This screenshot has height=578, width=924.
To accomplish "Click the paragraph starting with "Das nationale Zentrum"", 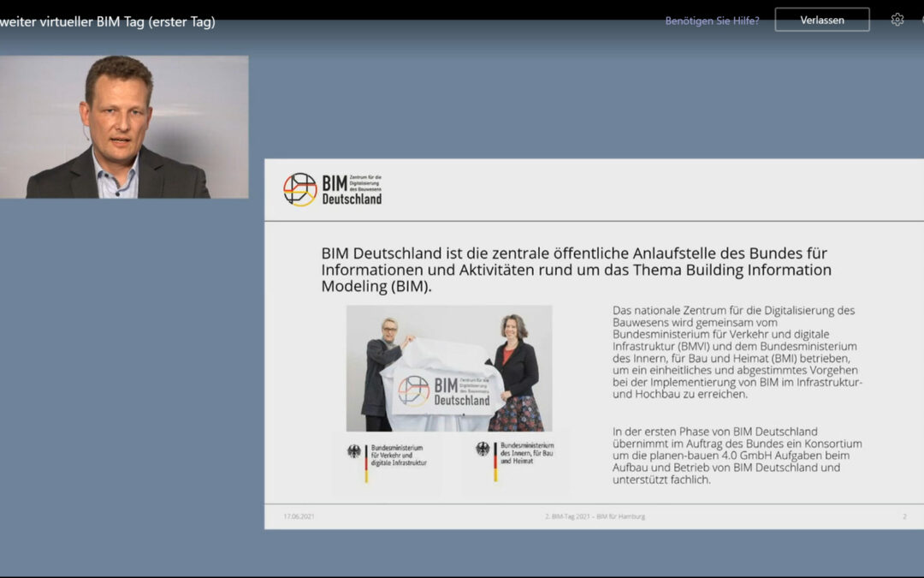I will coord(737,352).
